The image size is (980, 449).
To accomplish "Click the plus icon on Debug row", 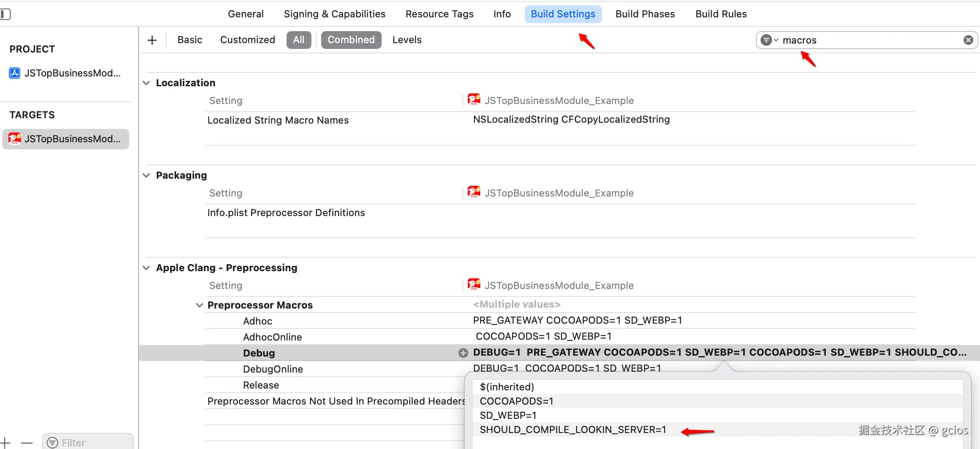I will pos(463,353).
